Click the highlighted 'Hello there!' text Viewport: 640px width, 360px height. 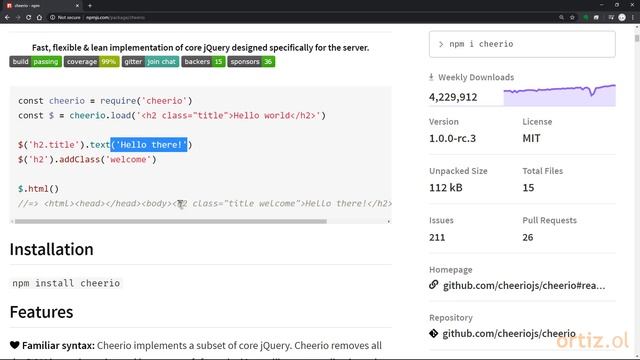pyautogui.click(x=149, y=144)
